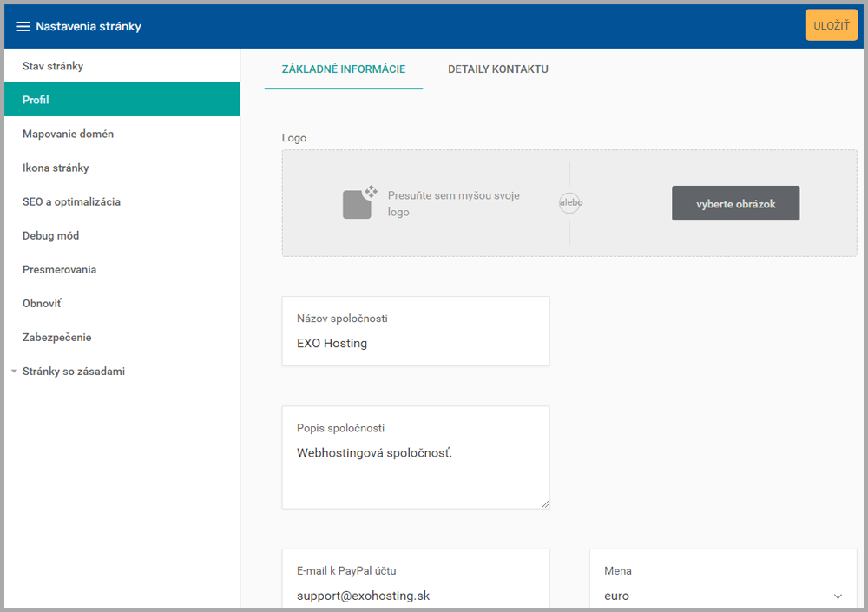Open 'Debug mód' settings
The image size is (868, 612).
click(50, 235)
